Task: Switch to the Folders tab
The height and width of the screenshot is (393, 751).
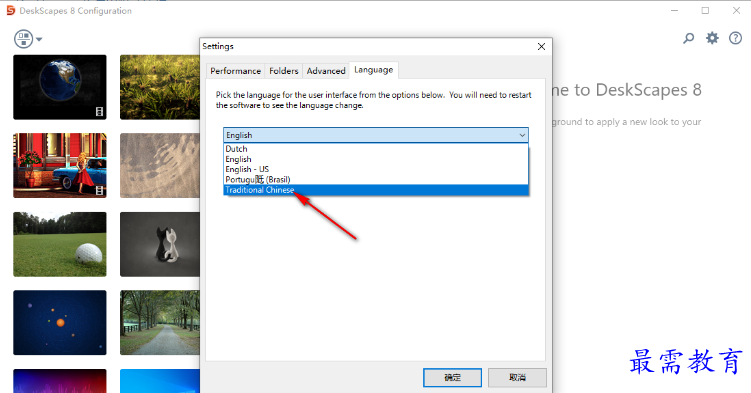Action: point(284,71)
